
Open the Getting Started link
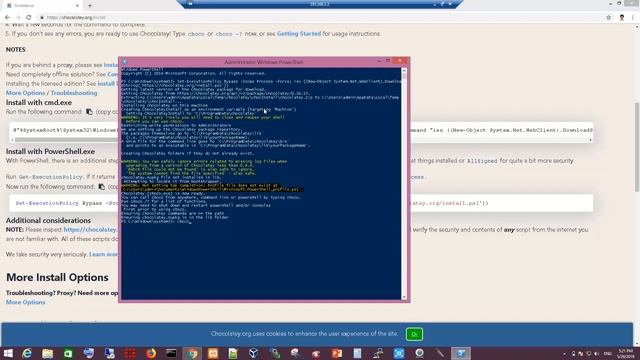(x=299, y=34)
